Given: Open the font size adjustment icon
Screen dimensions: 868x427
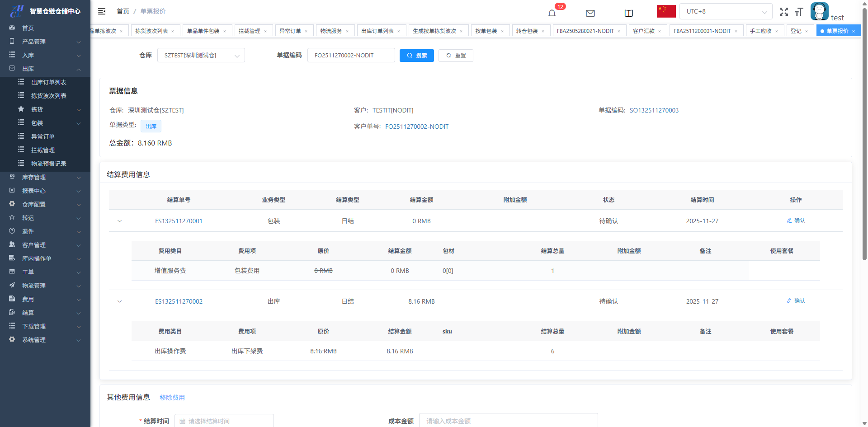Looking at the screenshot, I should 799,12.
